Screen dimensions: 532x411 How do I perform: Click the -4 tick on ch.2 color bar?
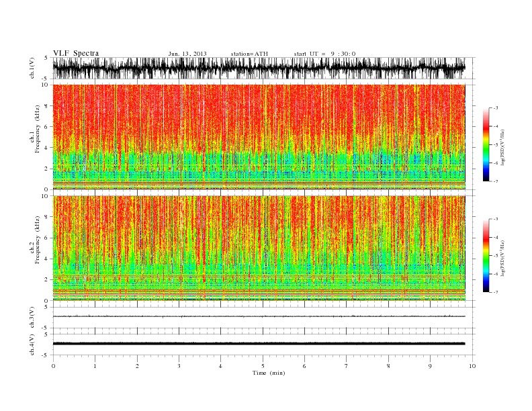[x=495, y=237]
